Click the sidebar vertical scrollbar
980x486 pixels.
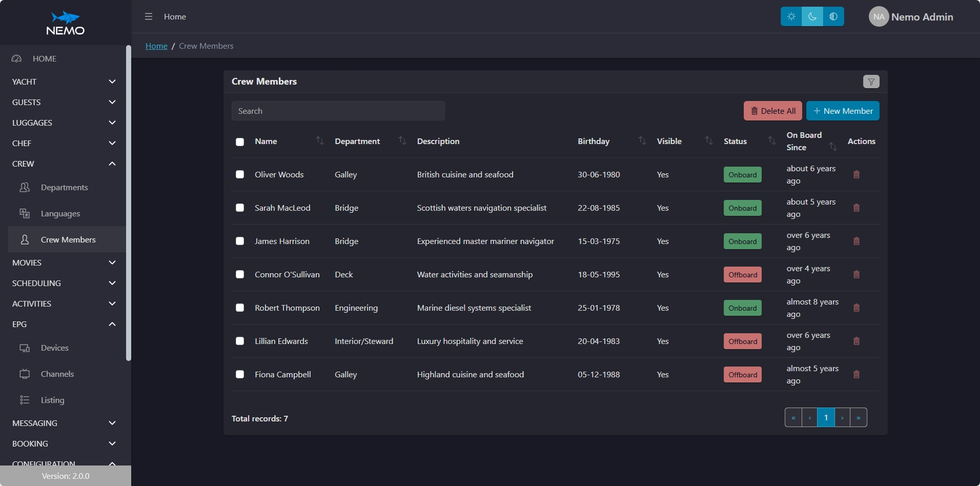coord(128,203)
